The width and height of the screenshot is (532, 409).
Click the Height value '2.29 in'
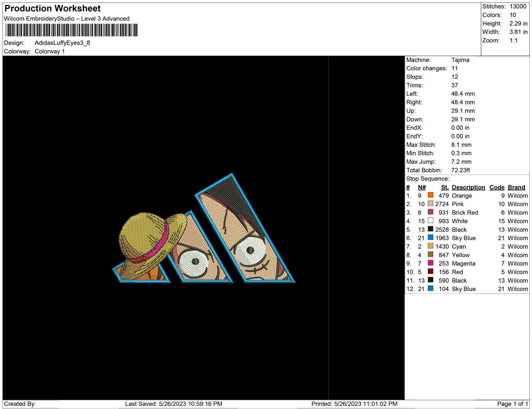[x=518, y=24]
